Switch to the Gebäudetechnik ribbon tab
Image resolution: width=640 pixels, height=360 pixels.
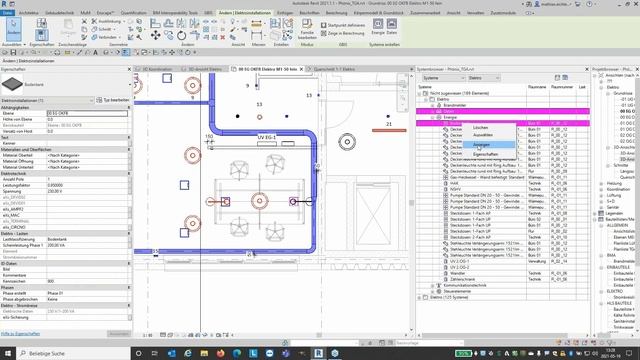click(60, 13)
